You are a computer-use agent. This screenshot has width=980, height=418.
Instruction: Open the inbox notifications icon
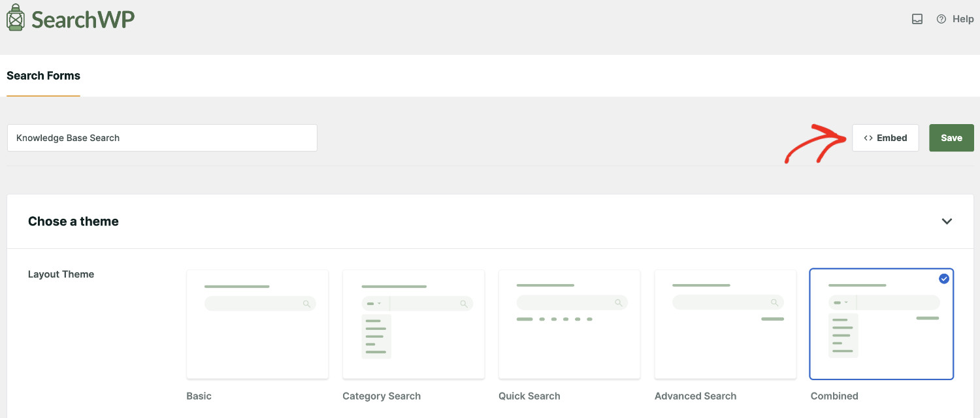click(x=917, y=19)
